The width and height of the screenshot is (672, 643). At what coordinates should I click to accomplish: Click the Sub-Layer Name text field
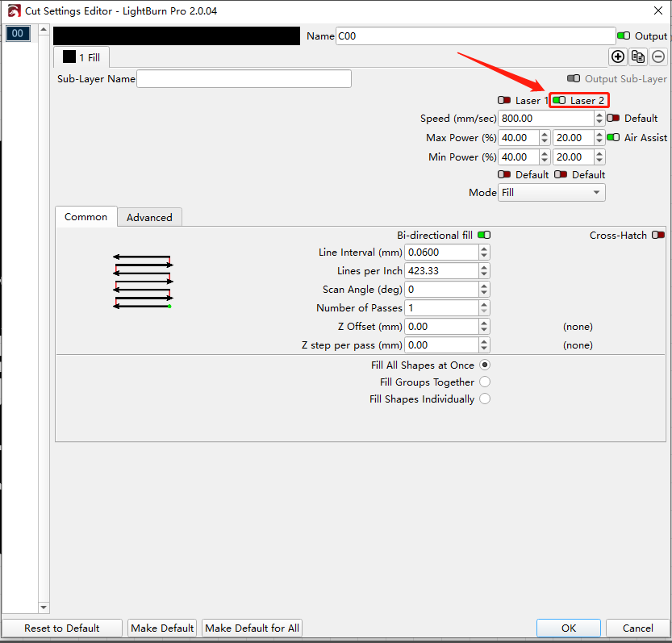pyautogui.click(x=244, y=79)
